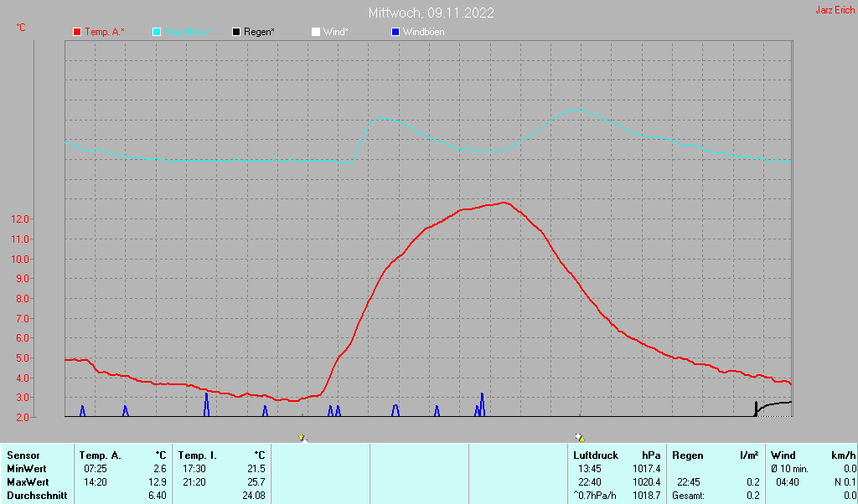Click the '6.0' axis value
The width and height of the screenshot is (858, 504).
pos(22,338)
